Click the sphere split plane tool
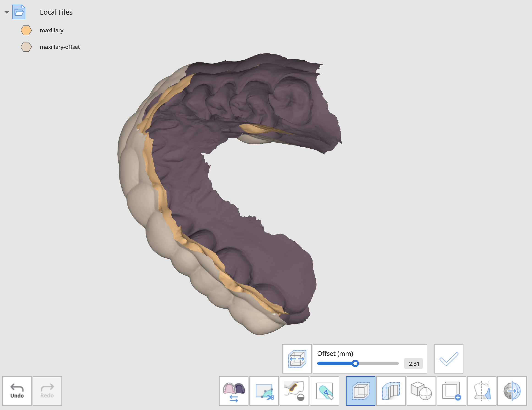 tap(512, 391)
